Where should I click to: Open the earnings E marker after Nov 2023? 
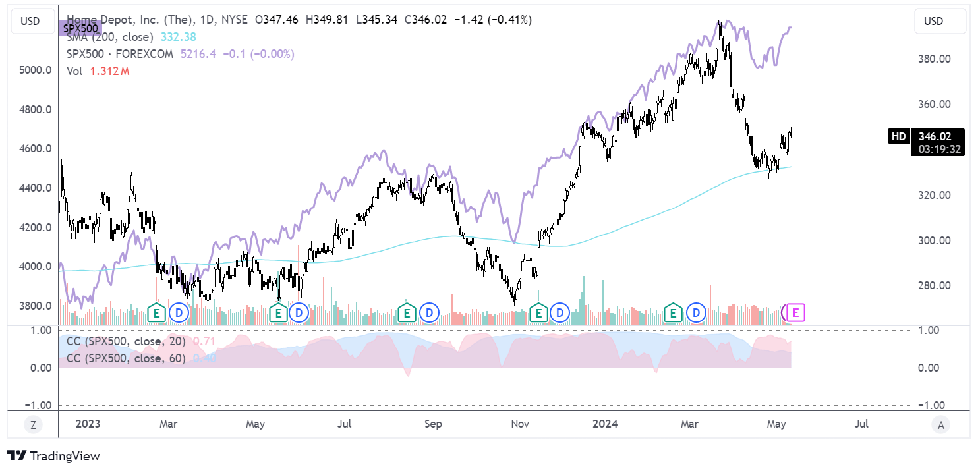tap(540, 312)
